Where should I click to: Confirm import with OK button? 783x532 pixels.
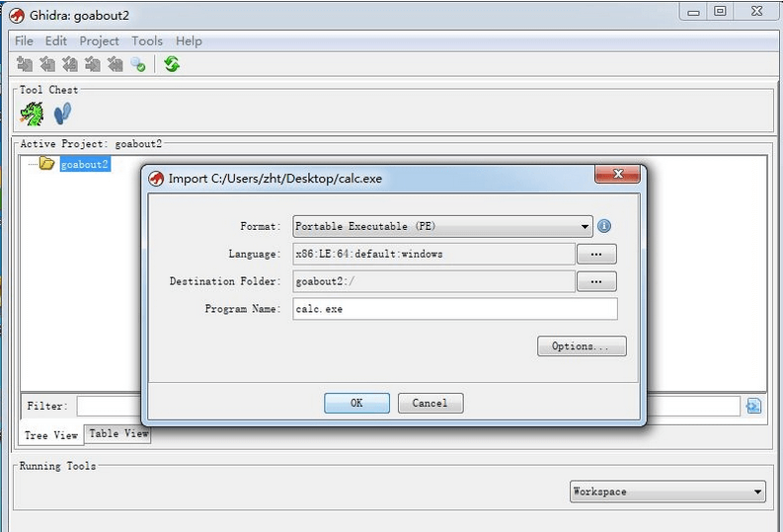coord(356,403)
